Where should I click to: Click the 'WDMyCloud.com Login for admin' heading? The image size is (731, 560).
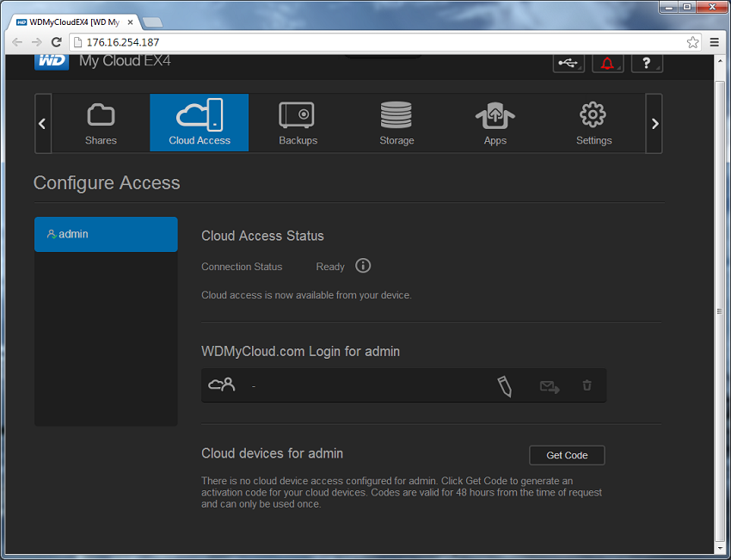(x=301, y=351)
